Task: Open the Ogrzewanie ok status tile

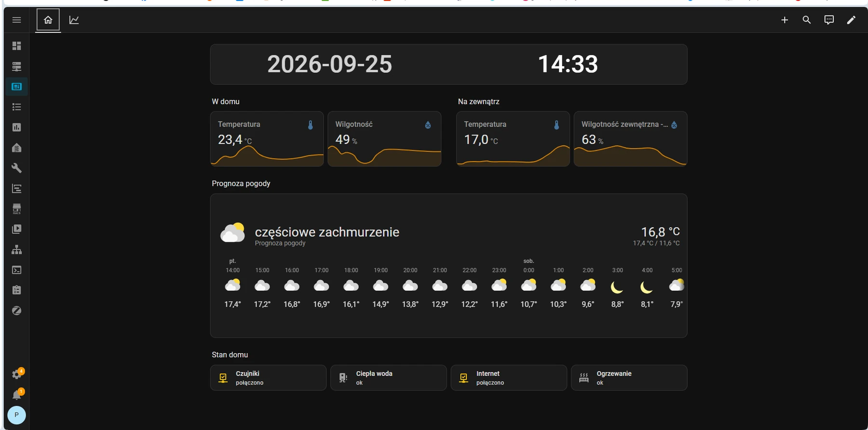Action: pyautogui.click(x=629, y=377)
